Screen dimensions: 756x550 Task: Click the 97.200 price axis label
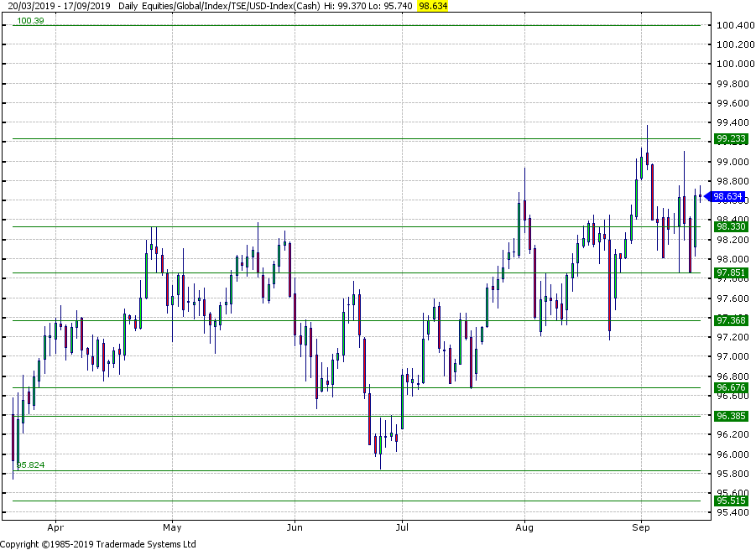733,337
